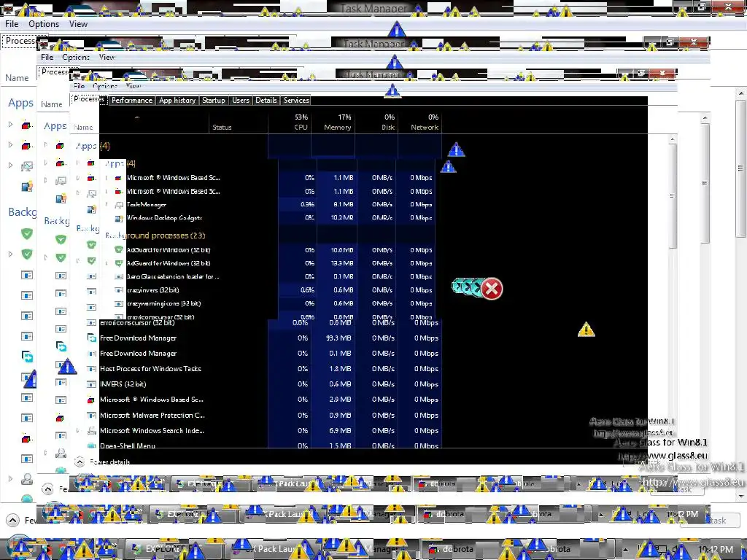This screenshot has width=747, height=560.
Task: Click the INVERS (32 bit) process icon
Action: pyautogui.click(x=91, y=384)
